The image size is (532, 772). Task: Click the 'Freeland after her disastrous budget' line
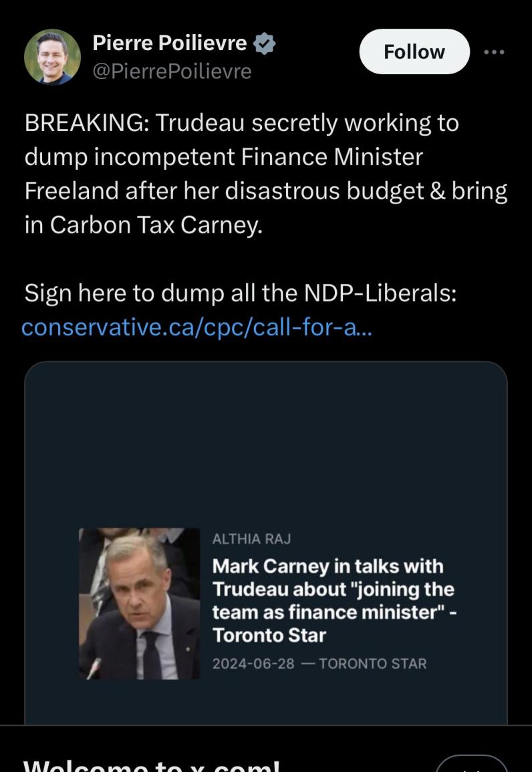(x=265, y=191)
